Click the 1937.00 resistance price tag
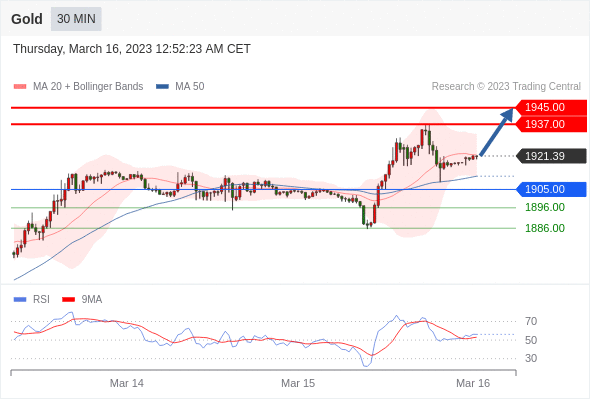The height and width of the screenshot is (400, 590). pyautogui.click(x=551, y=124)
